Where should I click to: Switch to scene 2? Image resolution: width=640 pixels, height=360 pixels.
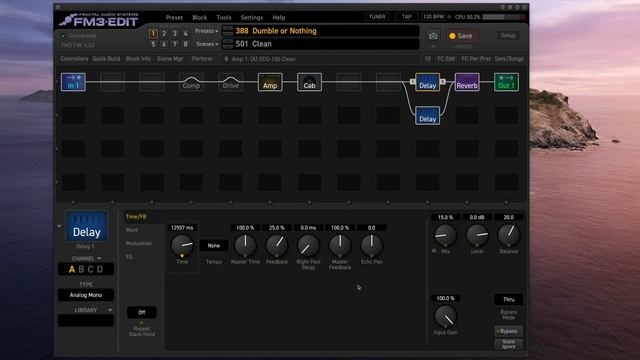pyautogui.click(x=164, y=33)
